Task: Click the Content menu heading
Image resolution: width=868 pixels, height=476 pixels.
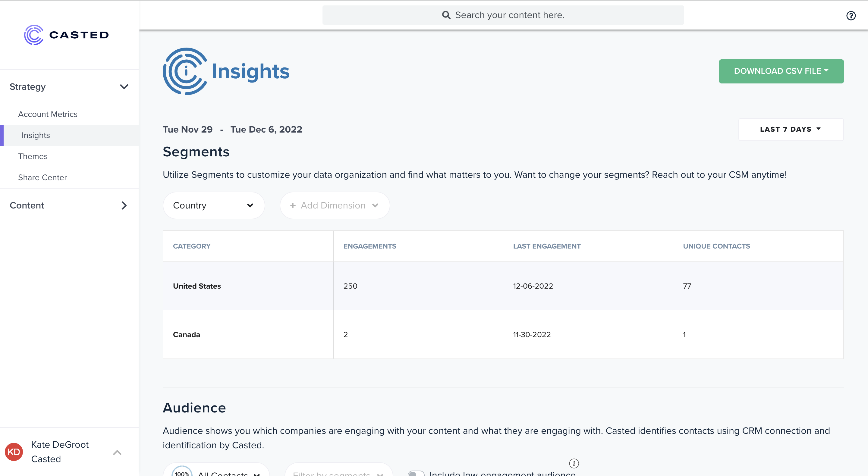Action: (x=27, y=205)
